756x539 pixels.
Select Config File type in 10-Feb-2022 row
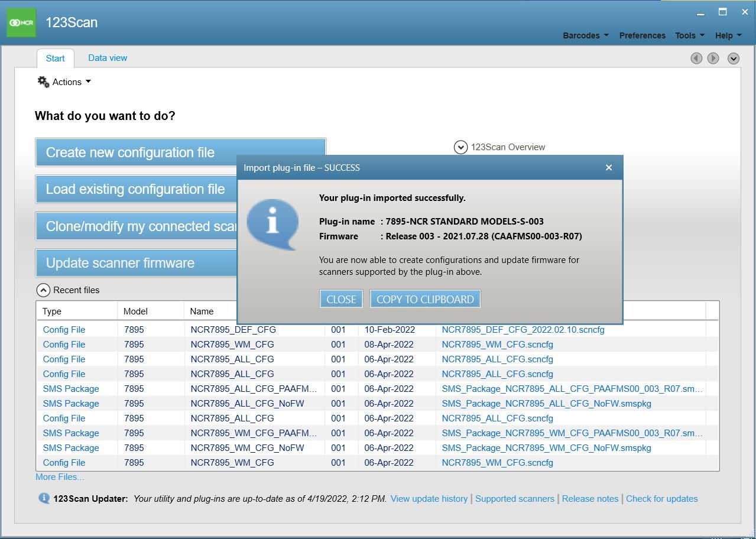pyautogui.click(x=64, y=330)
